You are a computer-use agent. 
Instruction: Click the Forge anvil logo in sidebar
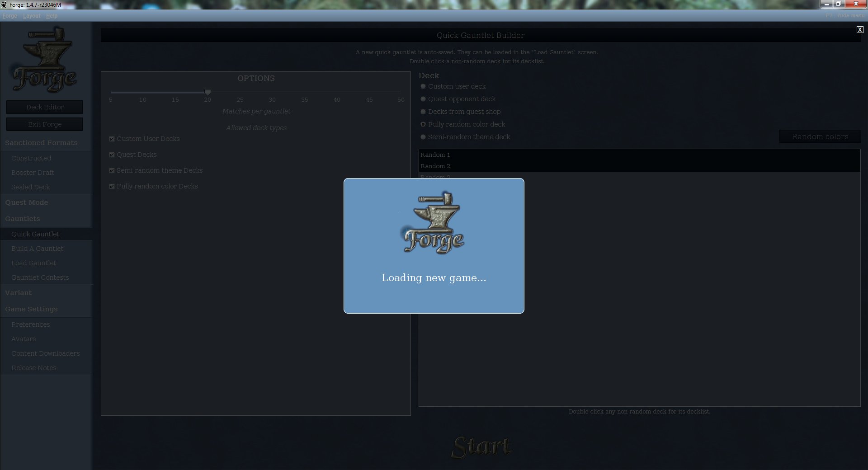point(44,60)
